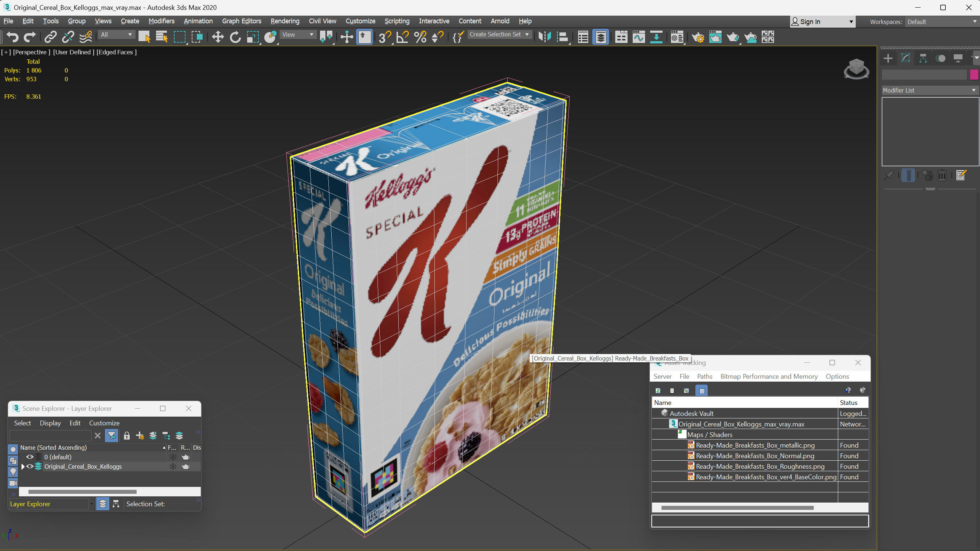Open the Modifiers menu
The height and width of the screenshot is (551, 980).
[161, 21]
